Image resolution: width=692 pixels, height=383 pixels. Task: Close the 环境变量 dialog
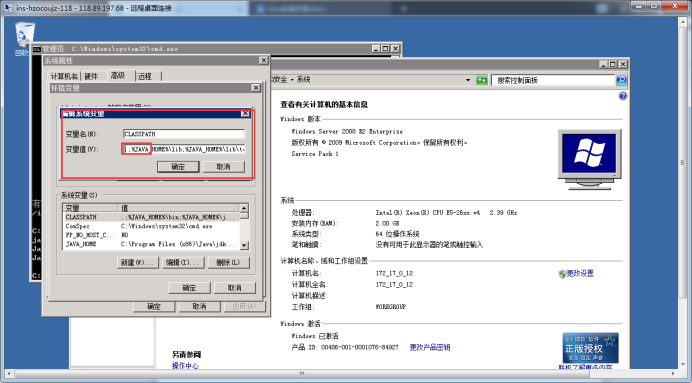[256, 88]
